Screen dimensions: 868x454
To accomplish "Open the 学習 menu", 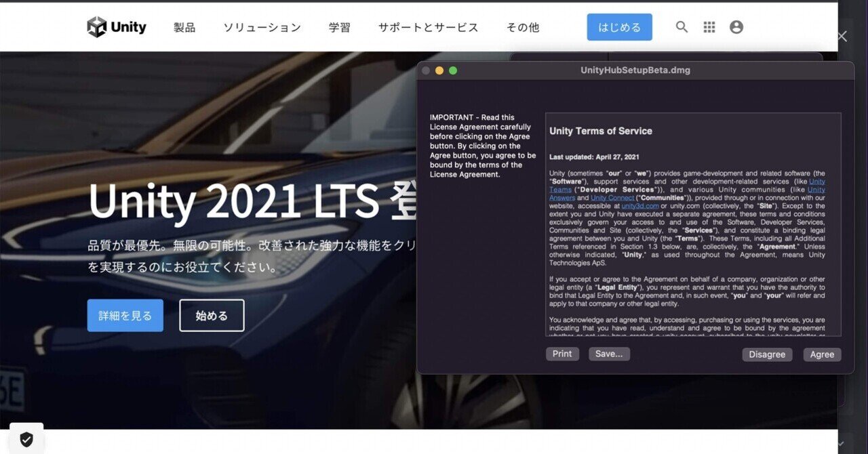I will tap(340, 28).
